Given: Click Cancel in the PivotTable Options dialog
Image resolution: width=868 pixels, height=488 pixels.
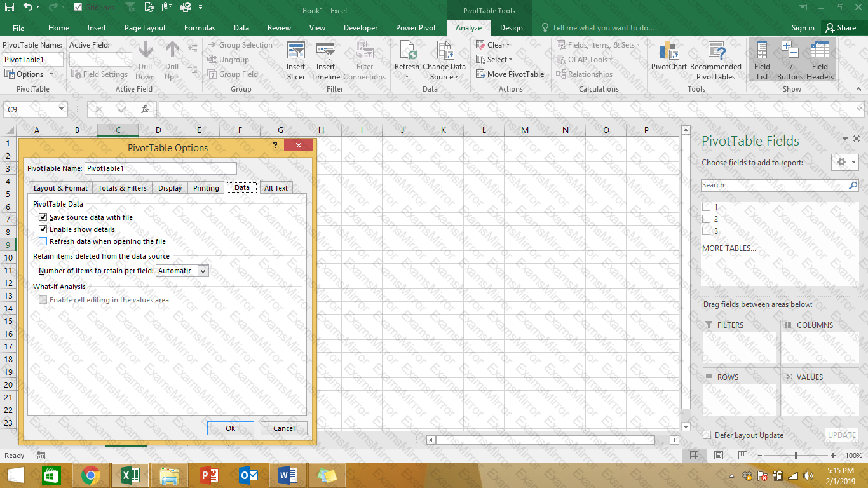Looking at the screenshot, I should [x=284, y=428].
